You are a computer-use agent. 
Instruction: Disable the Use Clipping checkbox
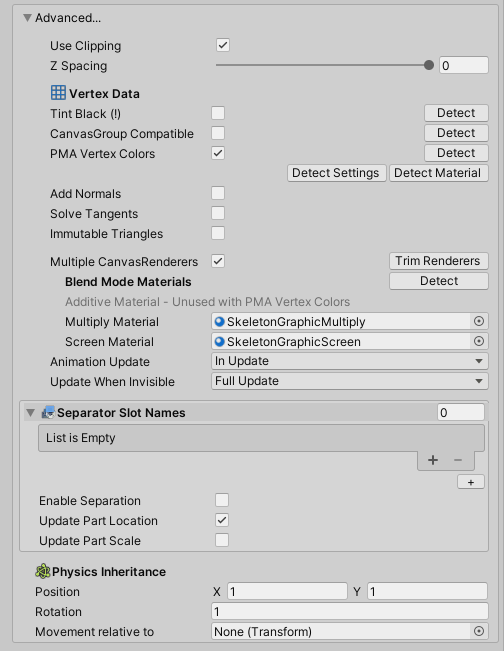coord(223,45)
